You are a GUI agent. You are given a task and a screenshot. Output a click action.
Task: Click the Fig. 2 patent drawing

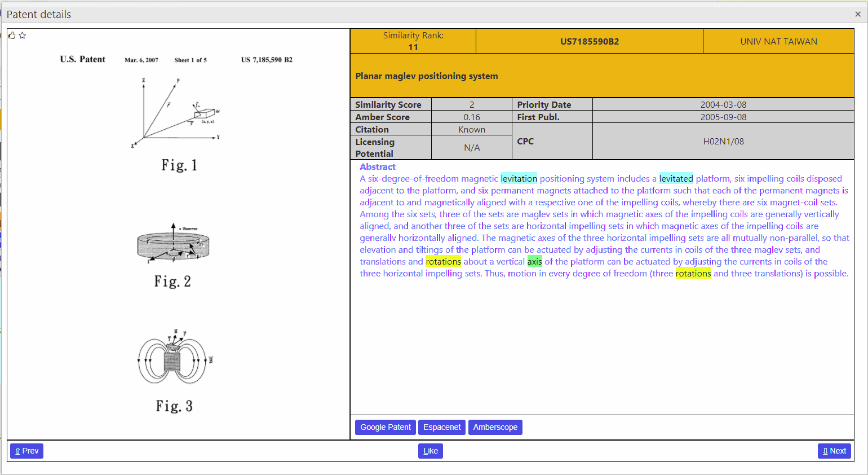[173, 244]
